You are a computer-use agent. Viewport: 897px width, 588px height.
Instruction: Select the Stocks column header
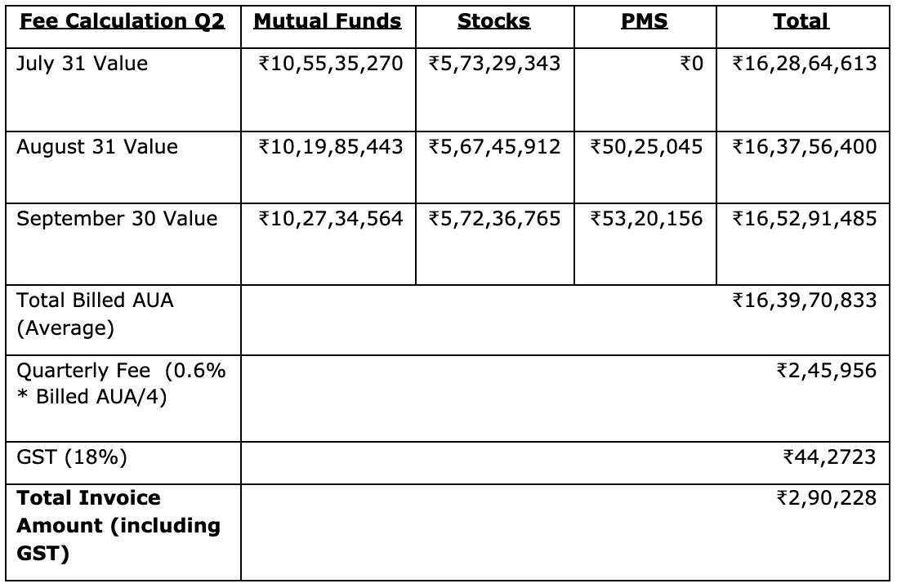click(x=493, y=22)
